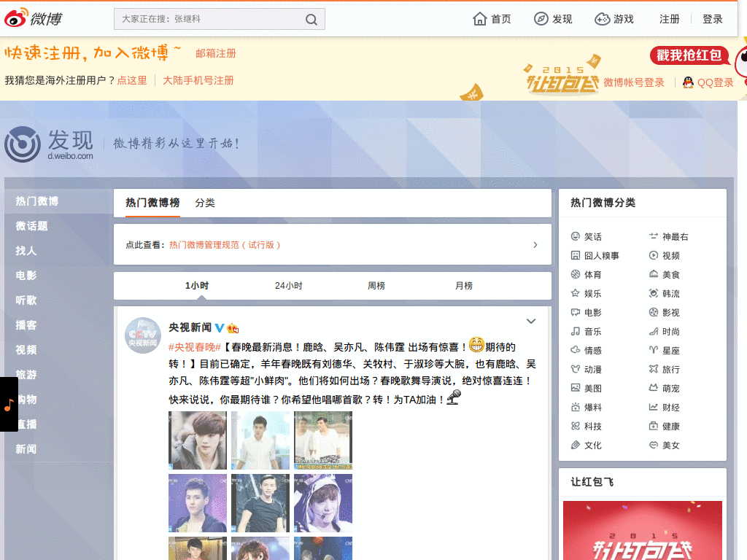Click the 美图 picture category icon

tap(576, 388)
